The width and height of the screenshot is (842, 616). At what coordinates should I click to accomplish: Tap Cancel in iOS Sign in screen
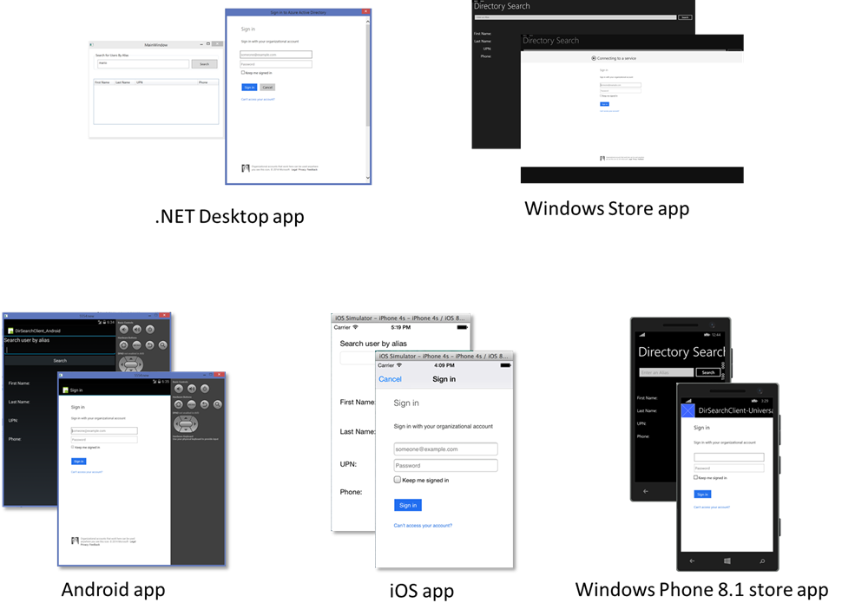pos(390,379)
